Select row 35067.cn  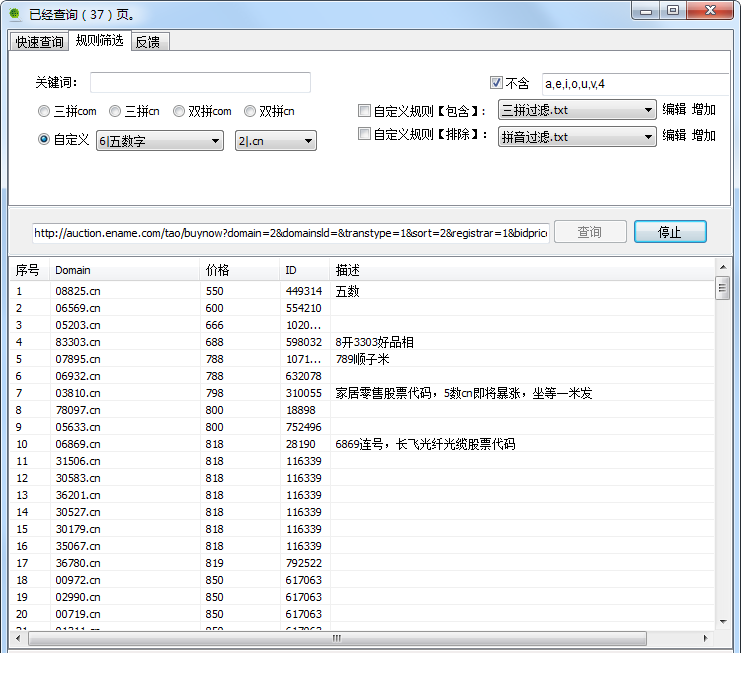(x=362, y=546)
